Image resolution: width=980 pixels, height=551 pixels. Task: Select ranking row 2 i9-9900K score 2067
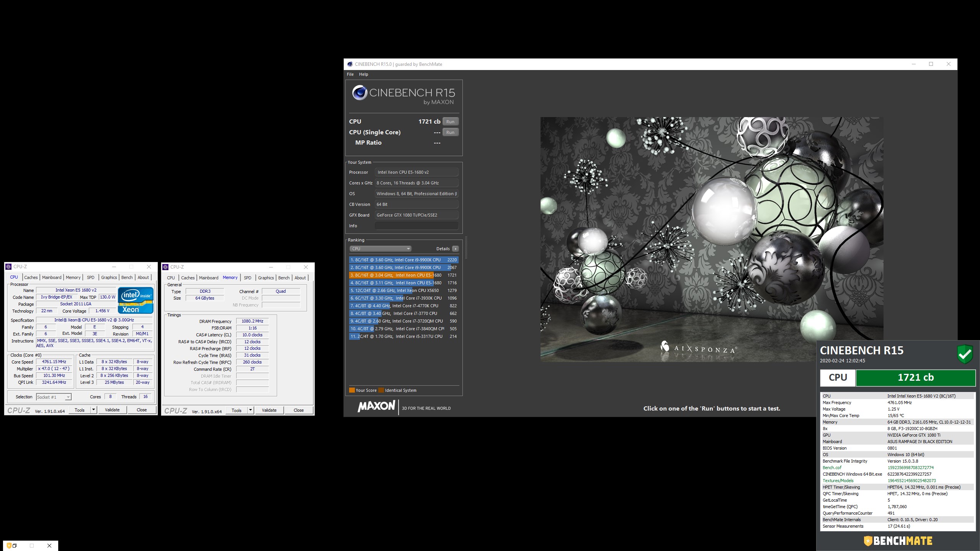pos(403,267)
